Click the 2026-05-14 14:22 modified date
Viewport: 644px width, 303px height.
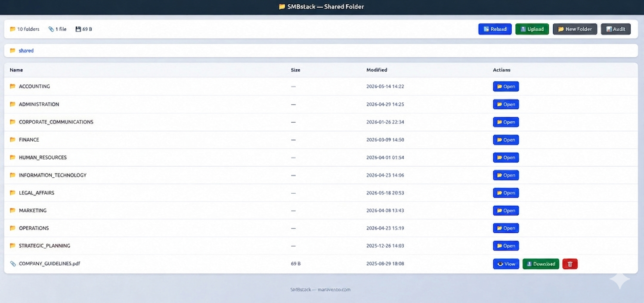click(x=385, y=87)
